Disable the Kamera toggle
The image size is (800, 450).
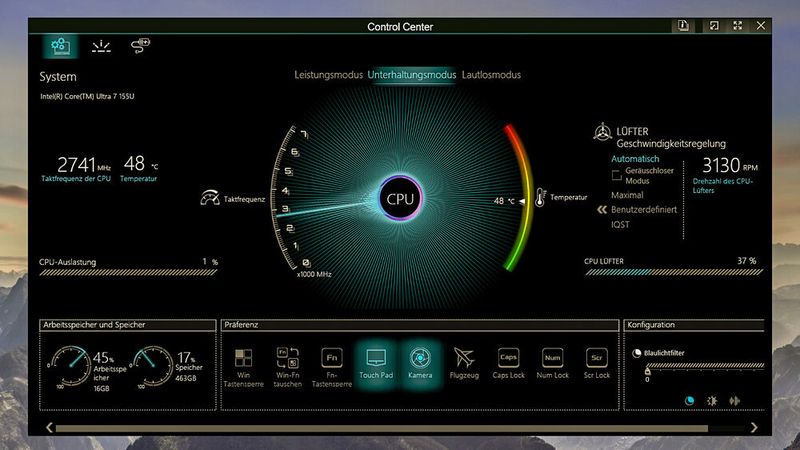[x=420, y=364]
